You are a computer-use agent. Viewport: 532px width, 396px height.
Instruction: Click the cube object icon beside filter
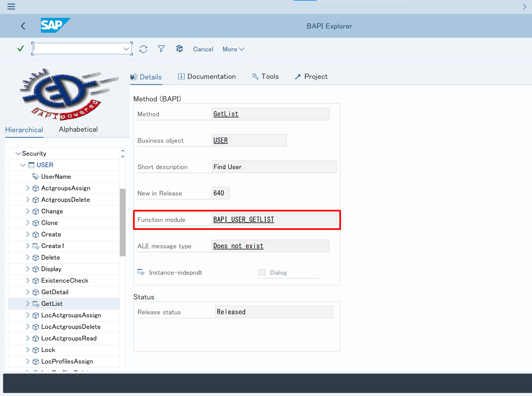[x=179, y=49]
